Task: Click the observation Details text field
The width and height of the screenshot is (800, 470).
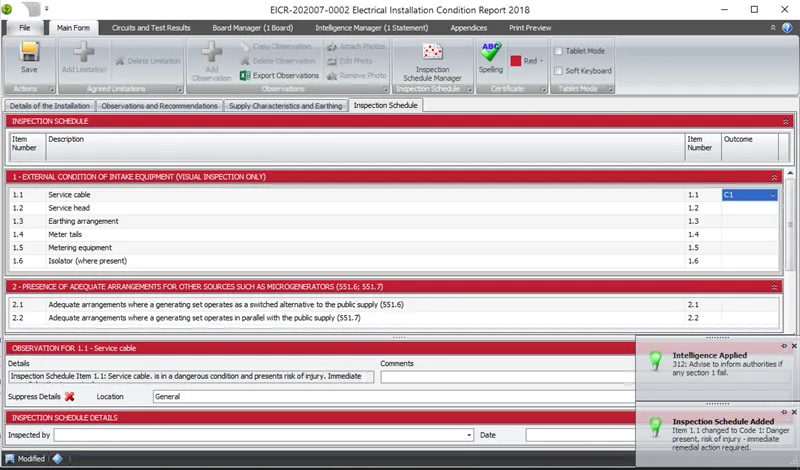Action: pyautogui.click(x=191, y=377)
